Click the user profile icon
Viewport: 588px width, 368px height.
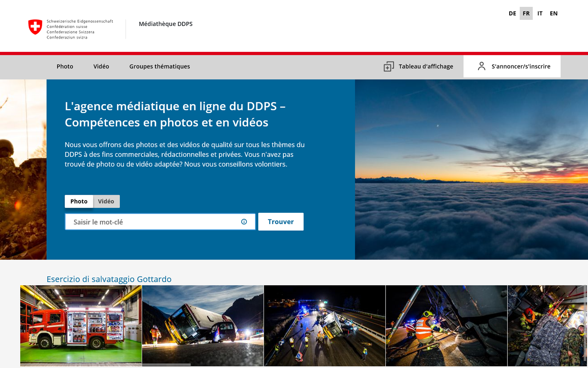coord(481,66)
